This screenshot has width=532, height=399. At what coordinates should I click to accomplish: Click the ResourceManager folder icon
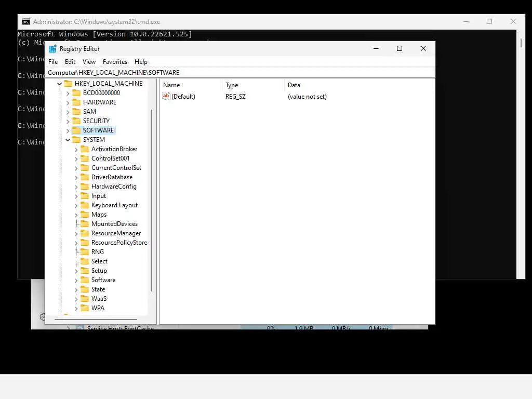(x=85, y=233)
